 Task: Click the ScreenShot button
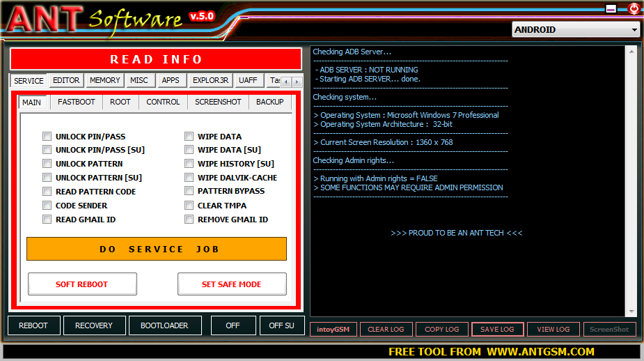pyautogui.click(x=609, y=330)
